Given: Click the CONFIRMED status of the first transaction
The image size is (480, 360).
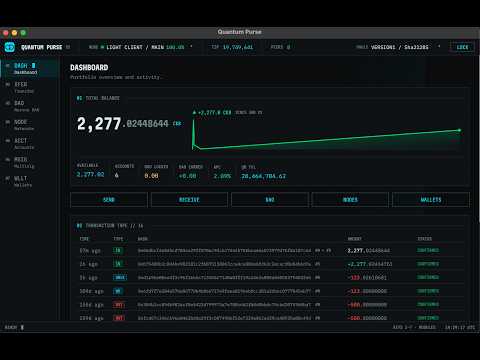Looking at the screenshot, I should [x=428, y=250].
